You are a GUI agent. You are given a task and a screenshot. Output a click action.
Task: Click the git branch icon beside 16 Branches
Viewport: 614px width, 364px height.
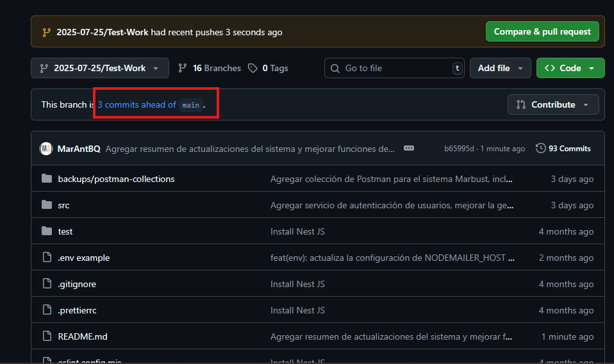coord(183,68)
